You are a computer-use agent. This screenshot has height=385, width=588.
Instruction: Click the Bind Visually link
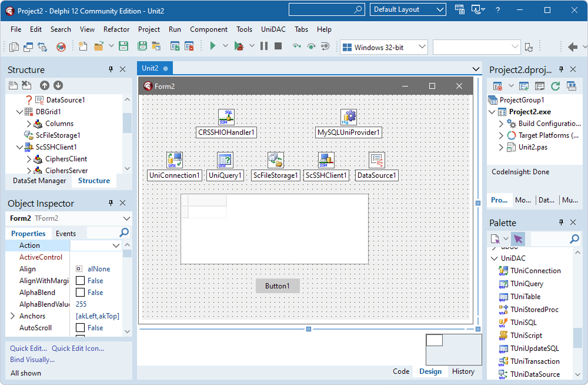32,360
